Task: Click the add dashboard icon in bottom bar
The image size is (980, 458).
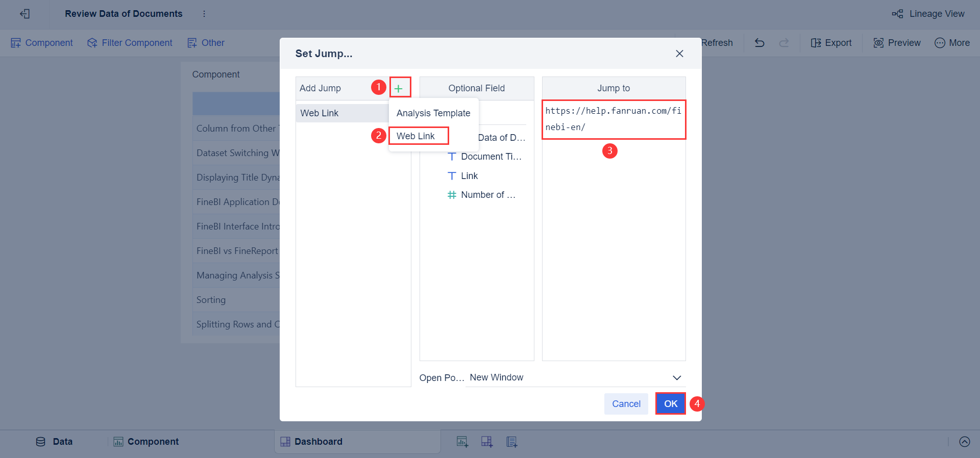Action: pyautogui.click(x=487, y=442)
